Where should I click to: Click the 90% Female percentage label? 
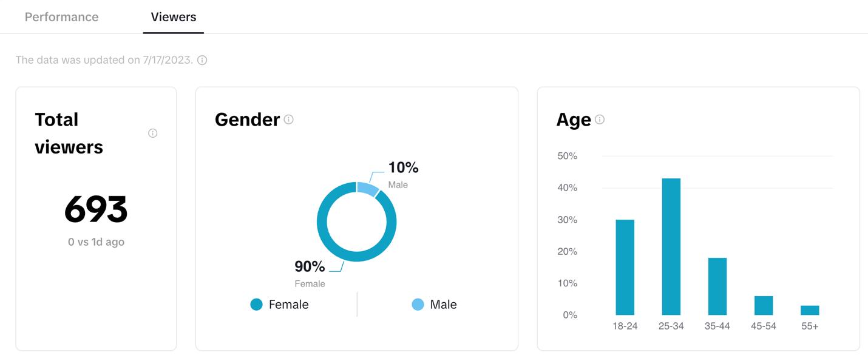pos(310,266)
